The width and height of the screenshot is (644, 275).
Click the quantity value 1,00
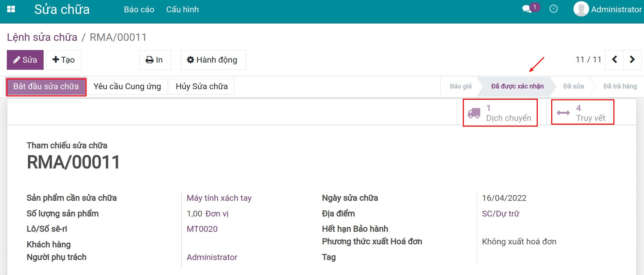click(195, 214)
